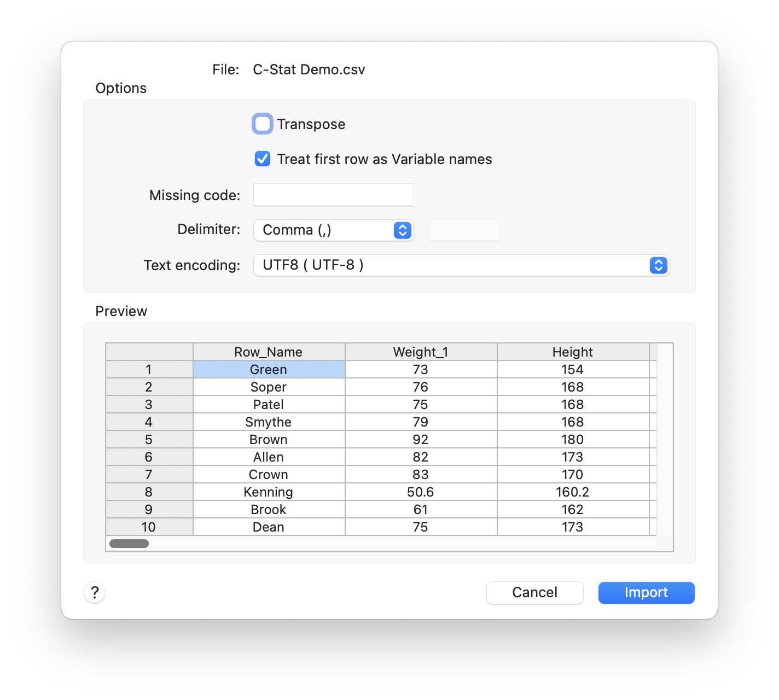Click the custom delimiter field beside Comma
Screen dimensions: 779x700
click(x=464, y=230)
